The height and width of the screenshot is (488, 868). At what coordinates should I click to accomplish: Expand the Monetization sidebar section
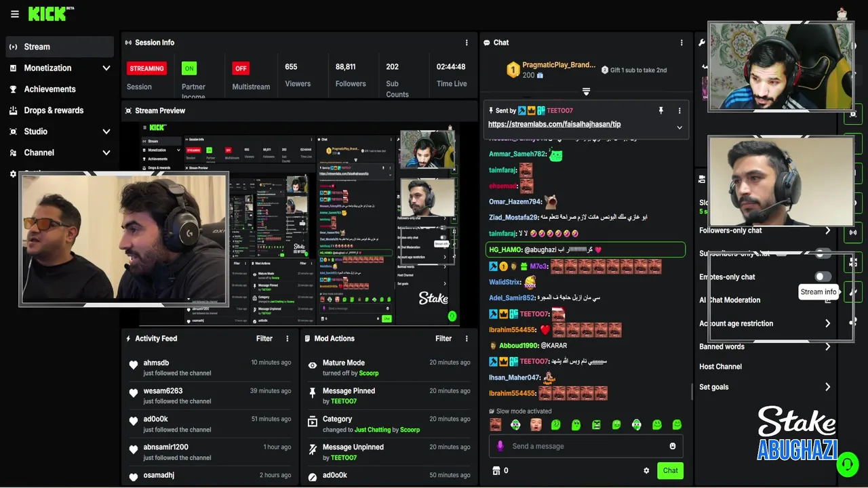click(x=106, y=68)
